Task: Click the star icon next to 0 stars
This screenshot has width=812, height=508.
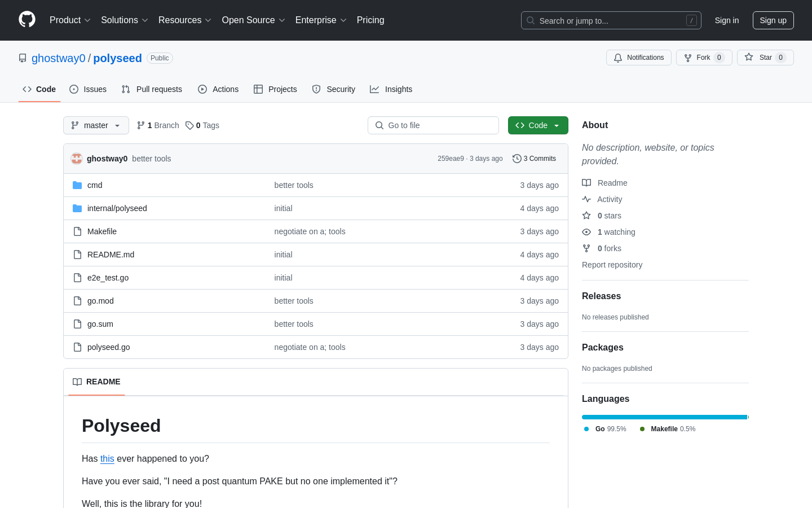Action: point(586,216)
